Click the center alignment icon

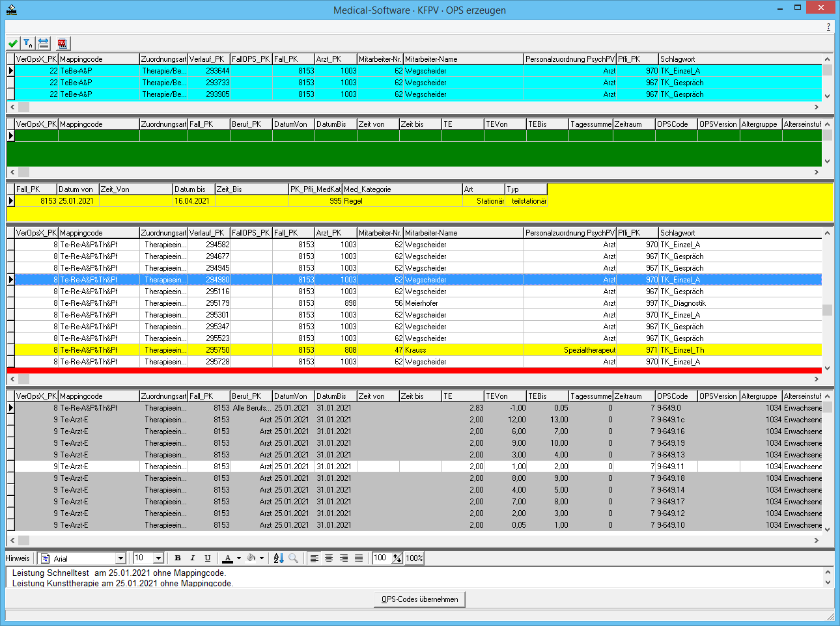tap(329, 558)
